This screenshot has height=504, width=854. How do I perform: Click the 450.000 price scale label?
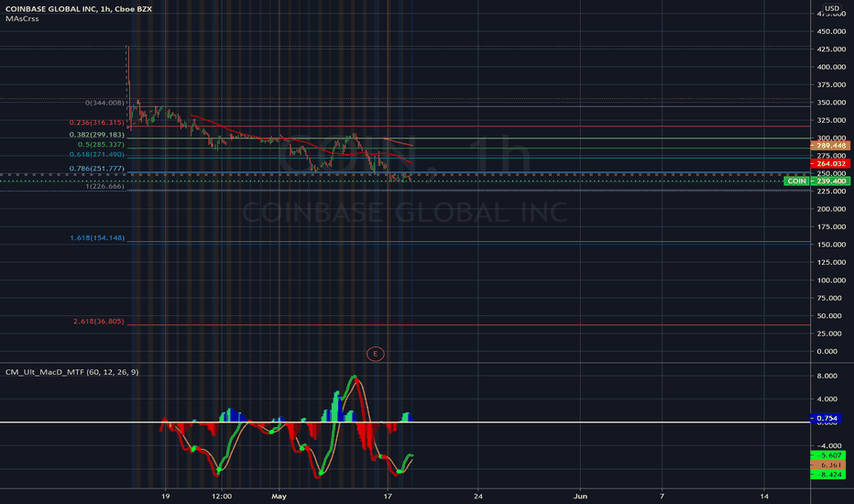point(830,31)
